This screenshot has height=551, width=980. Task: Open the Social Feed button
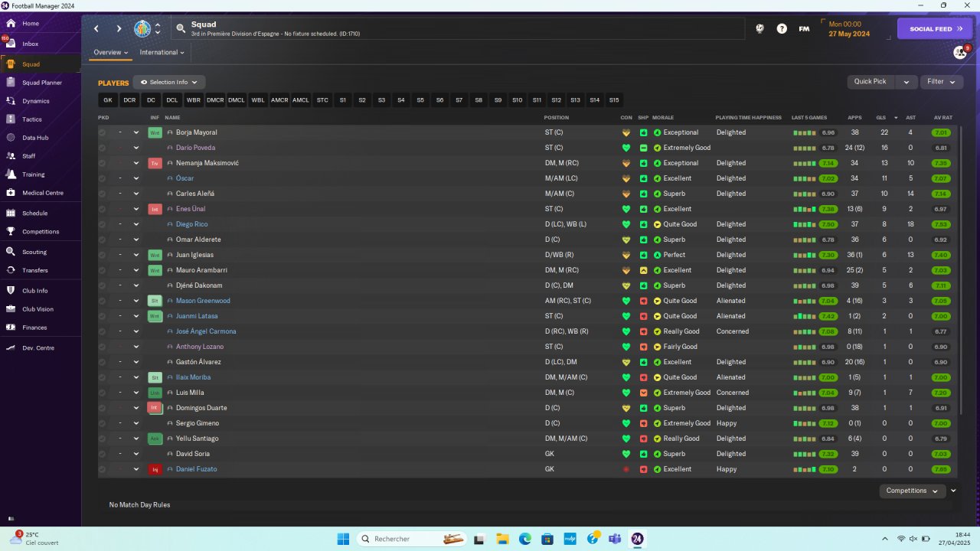(x=935, y=29)
